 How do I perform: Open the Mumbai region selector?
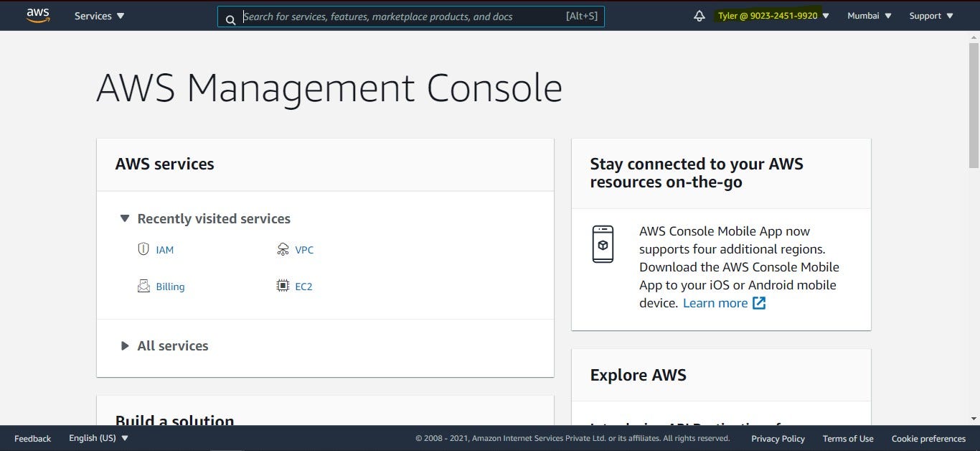(x=870, y=16)
